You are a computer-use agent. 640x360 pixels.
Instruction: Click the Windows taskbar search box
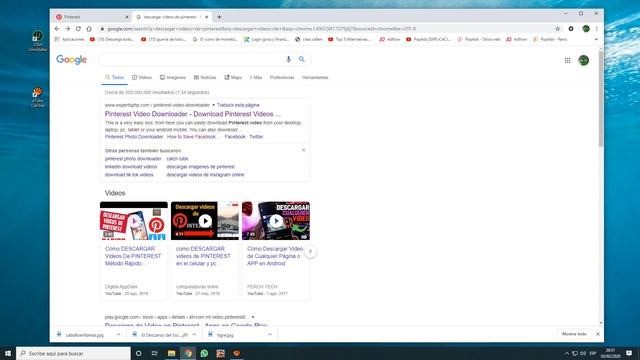[73, 353]
